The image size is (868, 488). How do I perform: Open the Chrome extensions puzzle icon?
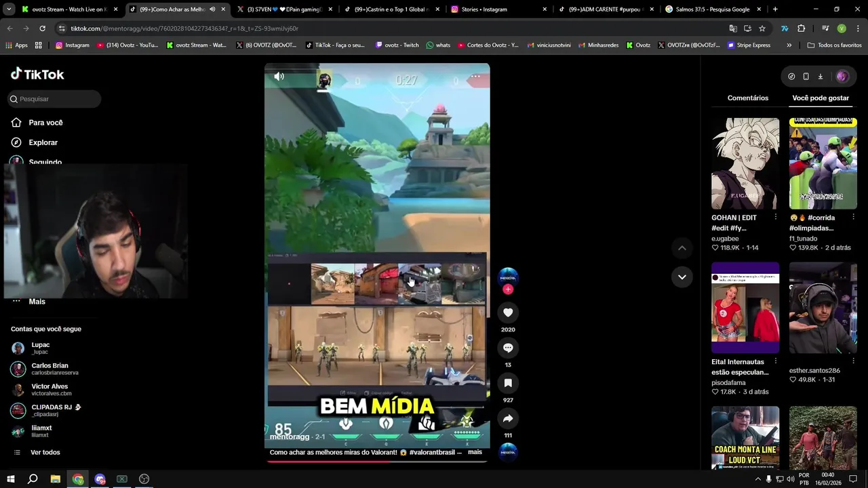(801, 28)
